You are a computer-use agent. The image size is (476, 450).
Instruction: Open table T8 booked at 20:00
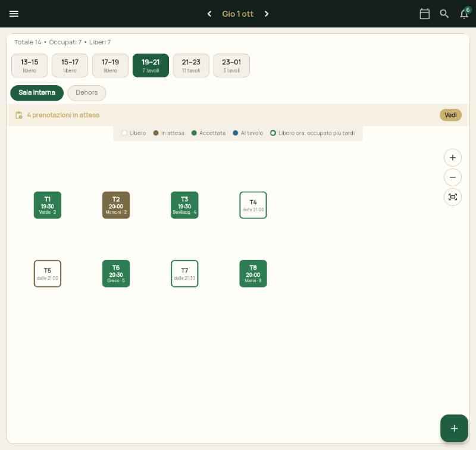(x=253, y=274)
